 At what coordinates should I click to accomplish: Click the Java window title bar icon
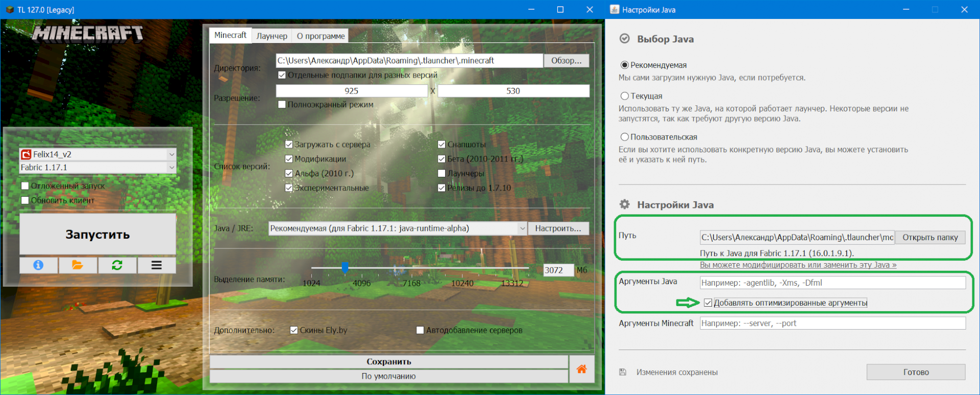point(615,10)
